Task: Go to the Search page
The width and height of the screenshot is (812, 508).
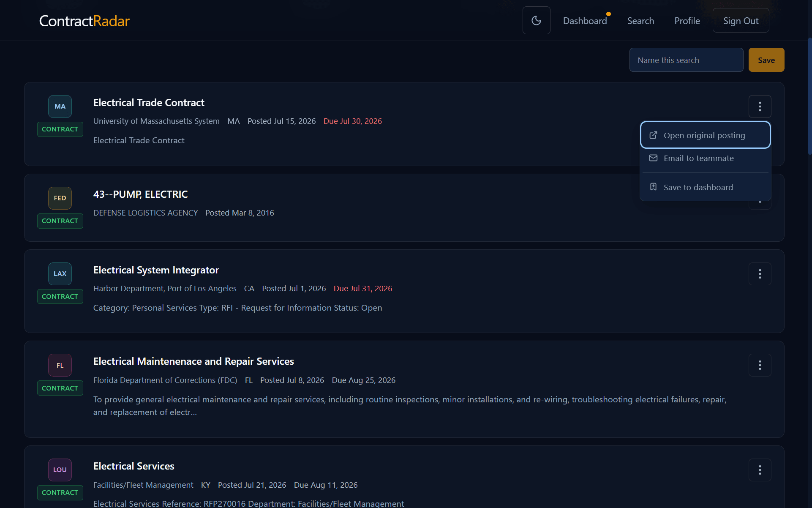Action: [x=640, y=21]
